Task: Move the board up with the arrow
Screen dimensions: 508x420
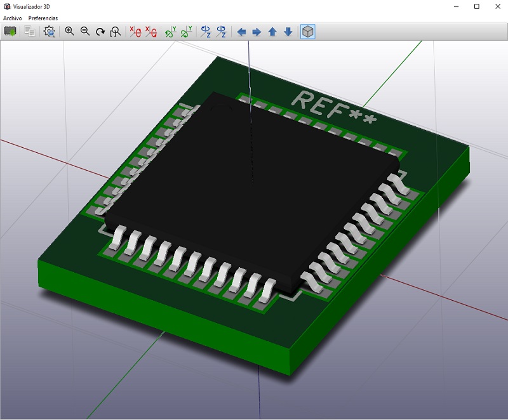Action: coord(272,32)
